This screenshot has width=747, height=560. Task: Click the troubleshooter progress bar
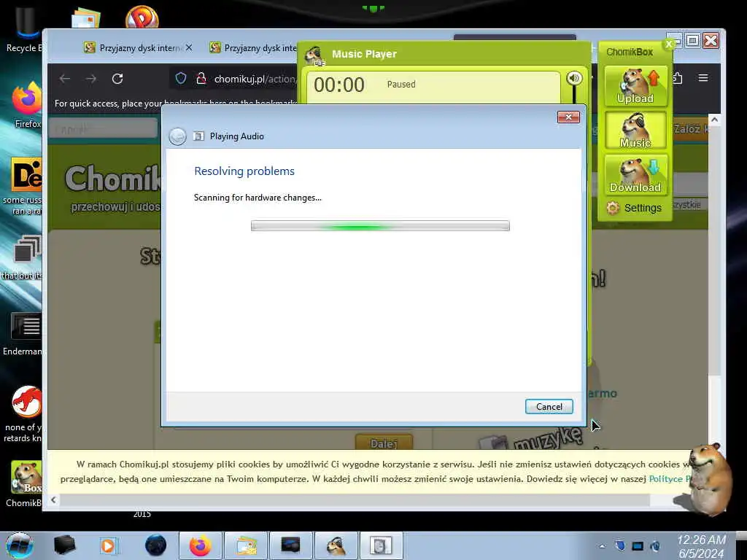[380, 226]
